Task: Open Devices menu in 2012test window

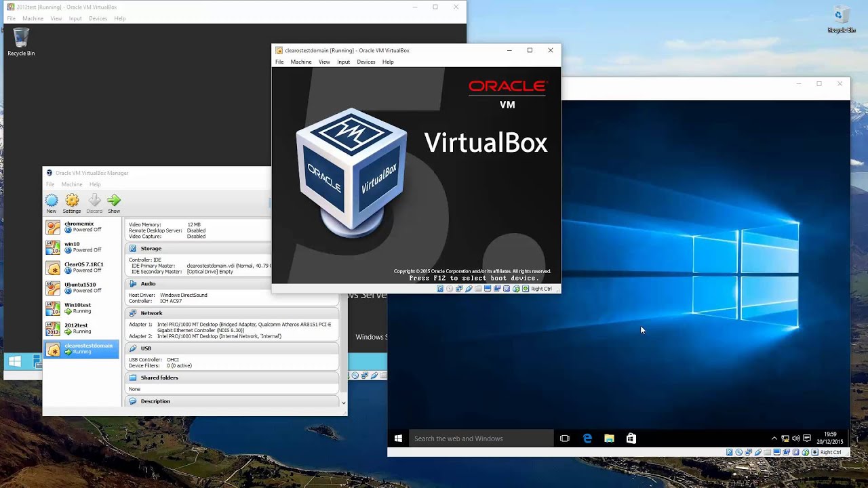Action: (x=98, y=18)
